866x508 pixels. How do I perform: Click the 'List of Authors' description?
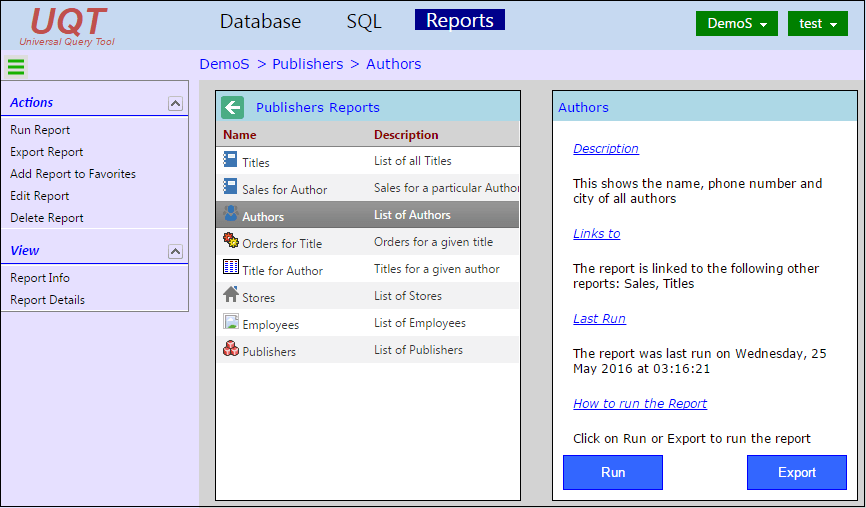[412, 215]
